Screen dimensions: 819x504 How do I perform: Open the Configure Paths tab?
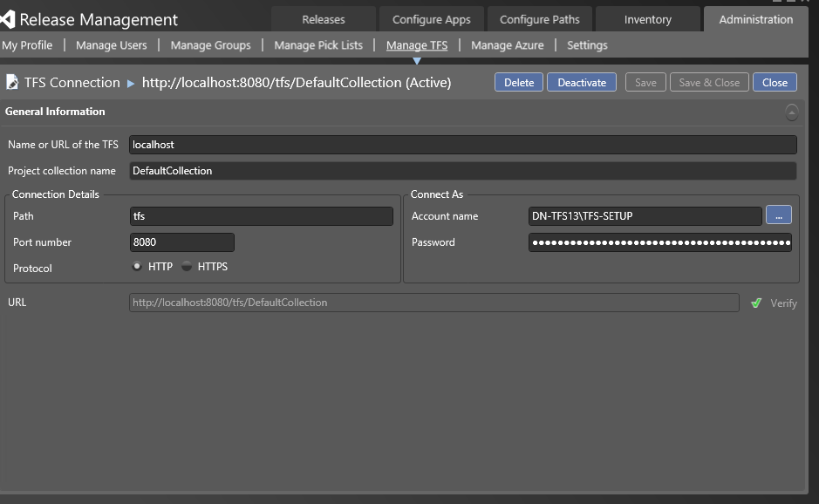coord(539,19)
